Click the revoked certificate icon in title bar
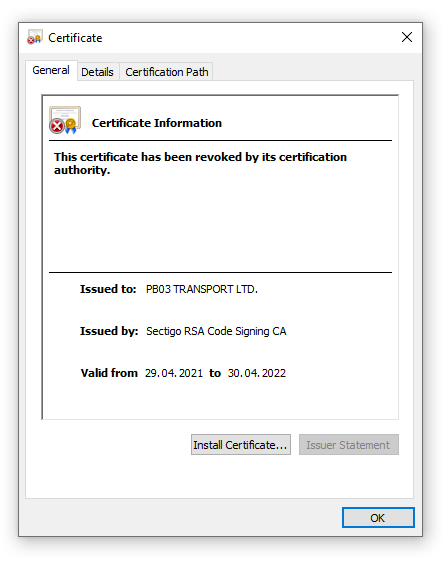The width and height of the screenshot is (443, 561). pos(35,37)
